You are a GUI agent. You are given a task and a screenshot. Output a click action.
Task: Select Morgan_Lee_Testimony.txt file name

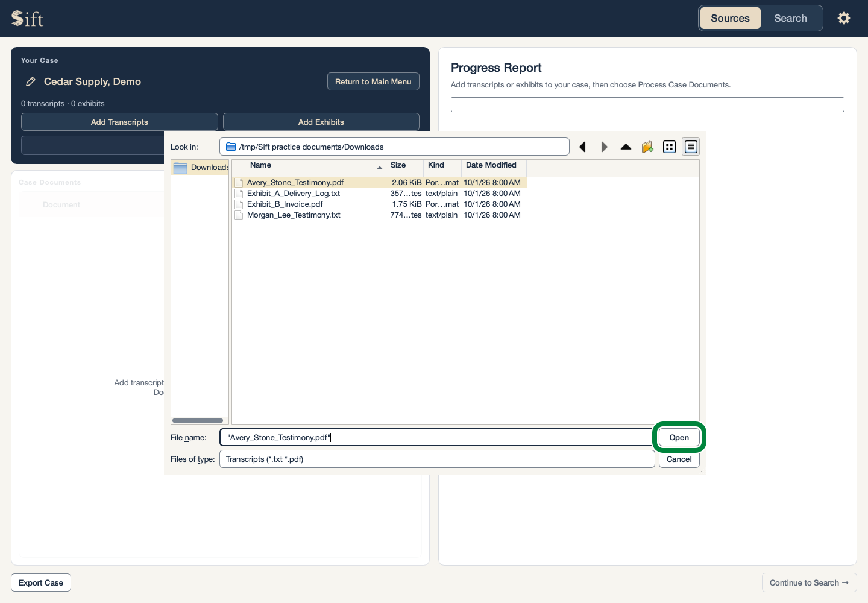(x=294, y=215)
